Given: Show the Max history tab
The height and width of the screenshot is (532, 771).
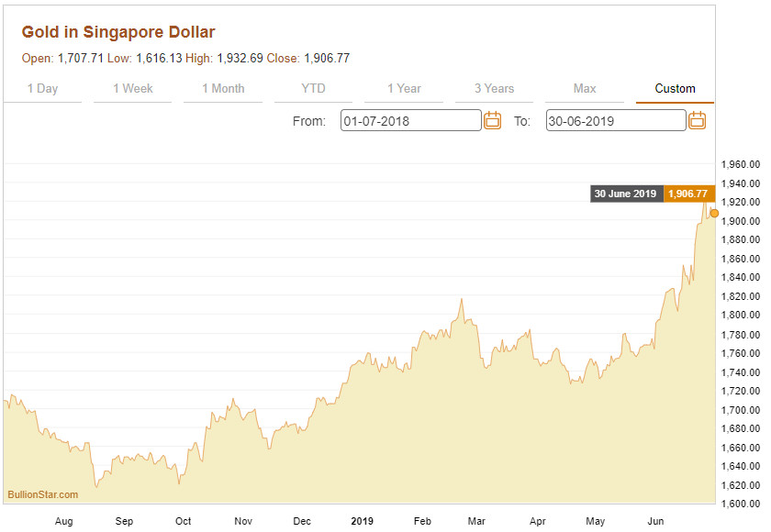Looking at the screenshot, I should pos(585,89).
